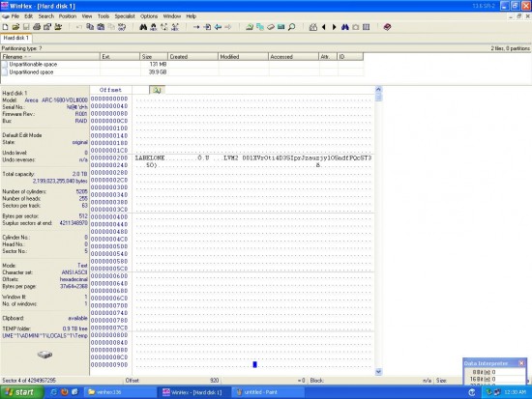Sort by the Size column header

point(154,57)
